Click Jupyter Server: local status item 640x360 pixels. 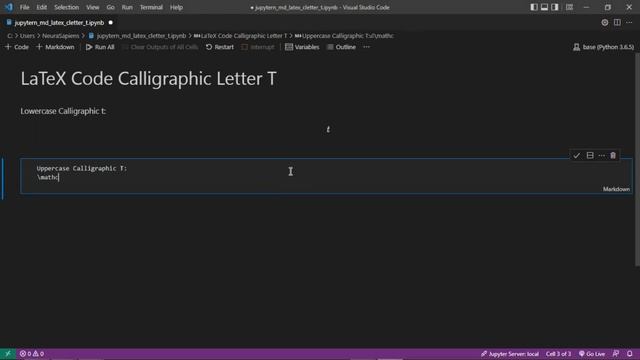pyautogui.click(x=509, y=354)
